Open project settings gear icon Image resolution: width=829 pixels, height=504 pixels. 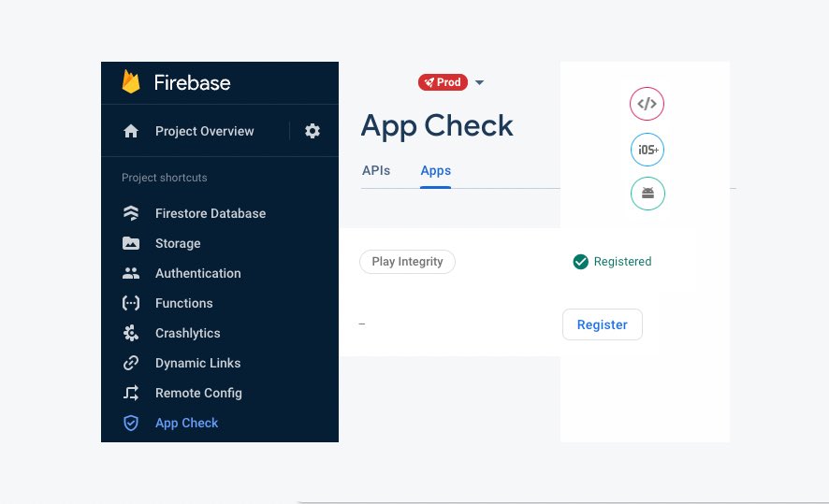coord(313,131)
